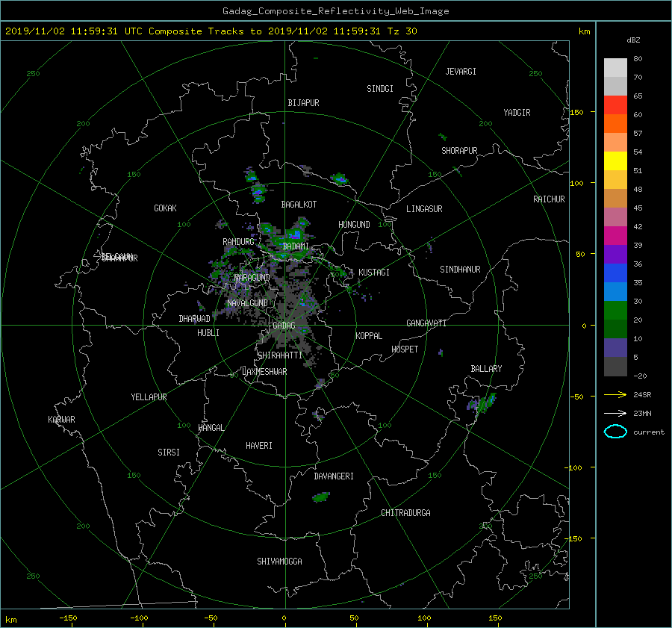
Task: Click the HAVERI city label
Action: click(259, 446)
